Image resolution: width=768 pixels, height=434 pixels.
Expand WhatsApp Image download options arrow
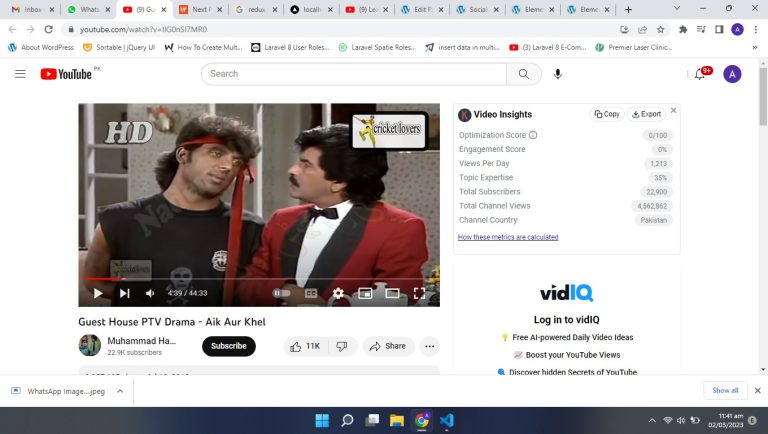point(120,391)
